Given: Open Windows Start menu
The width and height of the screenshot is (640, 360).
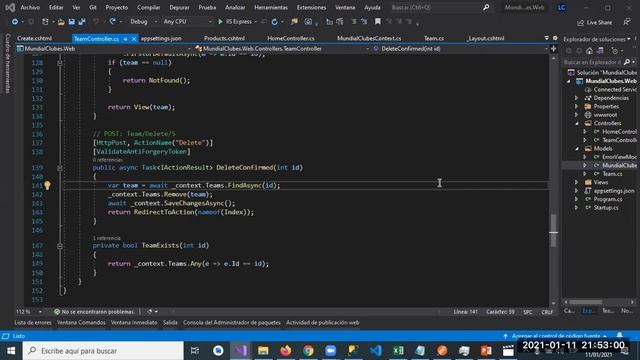Looking at the screenshot, I should [x=11, y=351].
